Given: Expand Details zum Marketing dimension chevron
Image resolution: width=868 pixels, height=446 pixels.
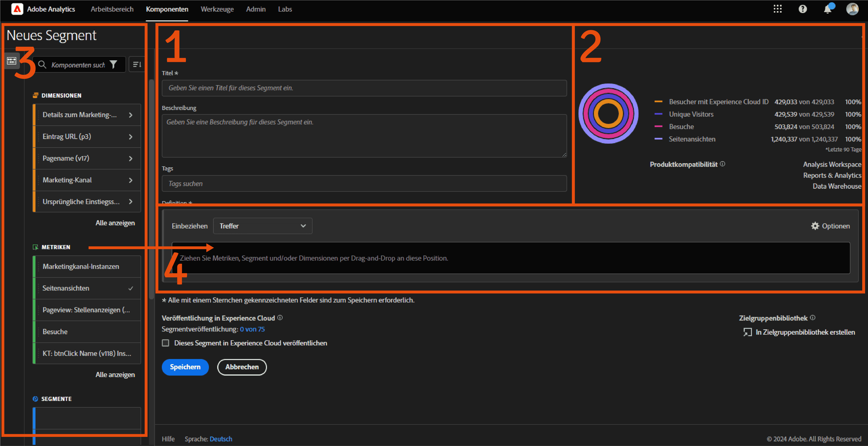Looking at the screenshot, I should pyautogui.click(x=131, y=115).
